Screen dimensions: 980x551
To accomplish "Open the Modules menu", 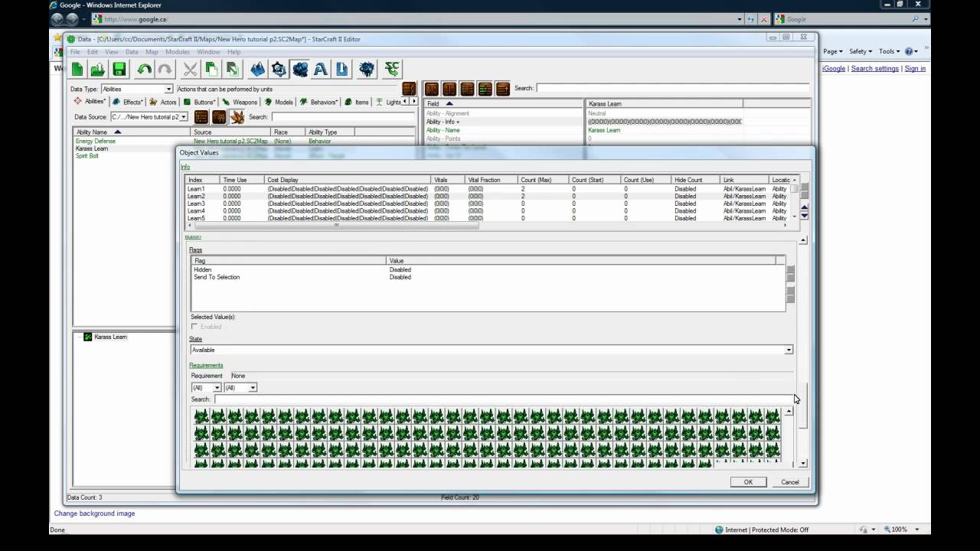I will 178,52.
